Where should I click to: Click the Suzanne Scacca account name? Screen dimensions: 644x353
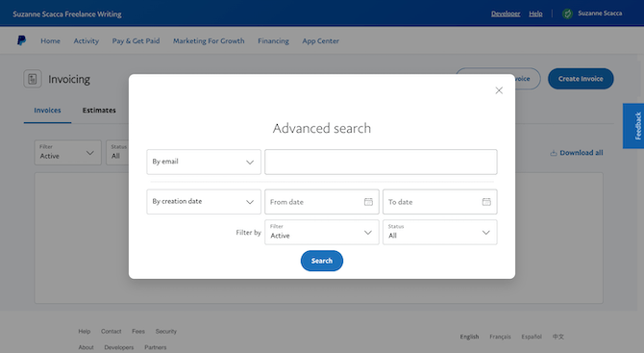[x=600, y=13]
